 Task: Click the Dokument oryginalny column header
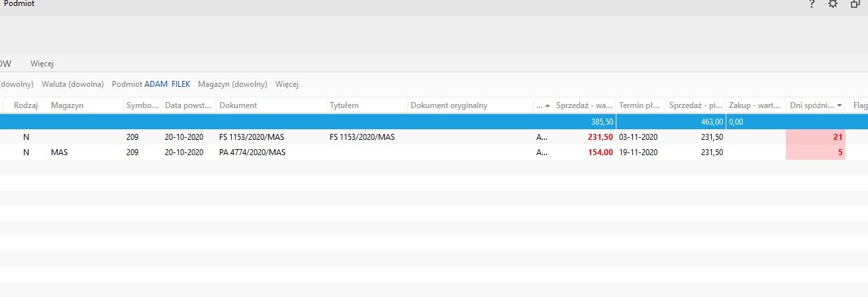click(449, 105)
